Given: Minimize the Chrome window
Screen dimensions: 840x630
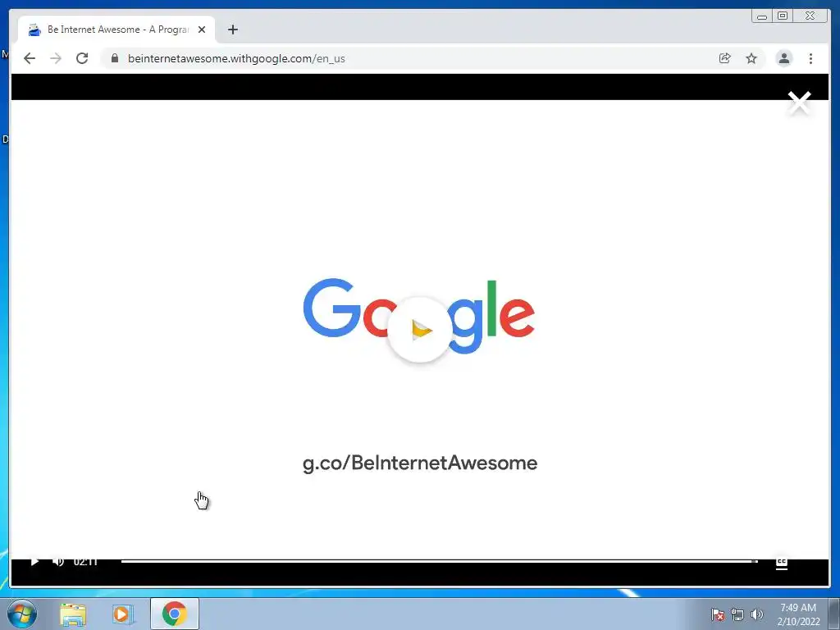Looking at the screenshot, I should [x=762, y=16].
